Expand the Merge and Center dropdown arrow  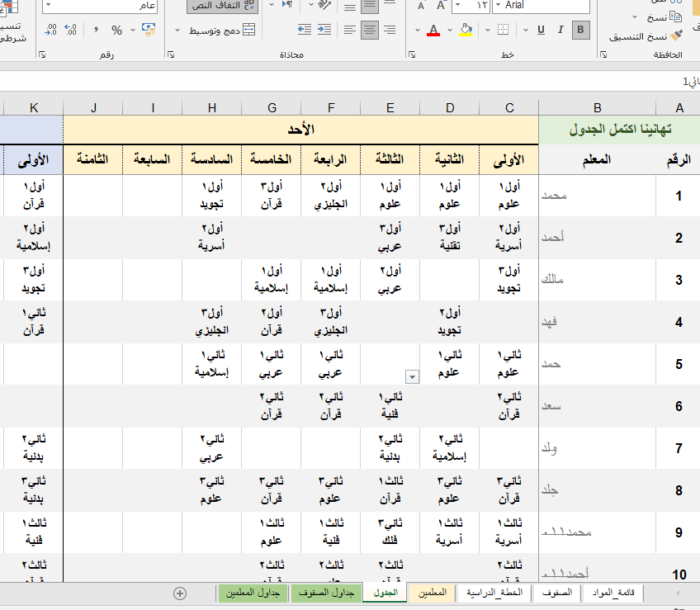[177, 31]
